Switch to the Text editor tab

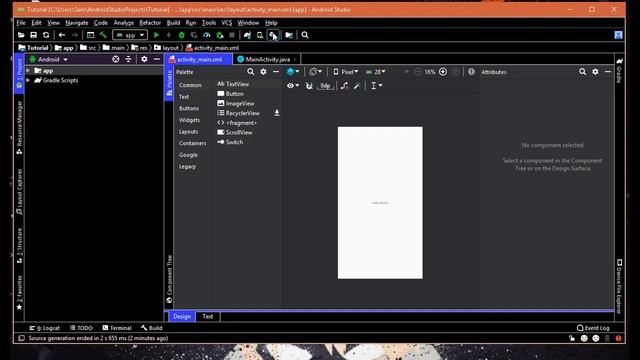click(x=208, y=316)
